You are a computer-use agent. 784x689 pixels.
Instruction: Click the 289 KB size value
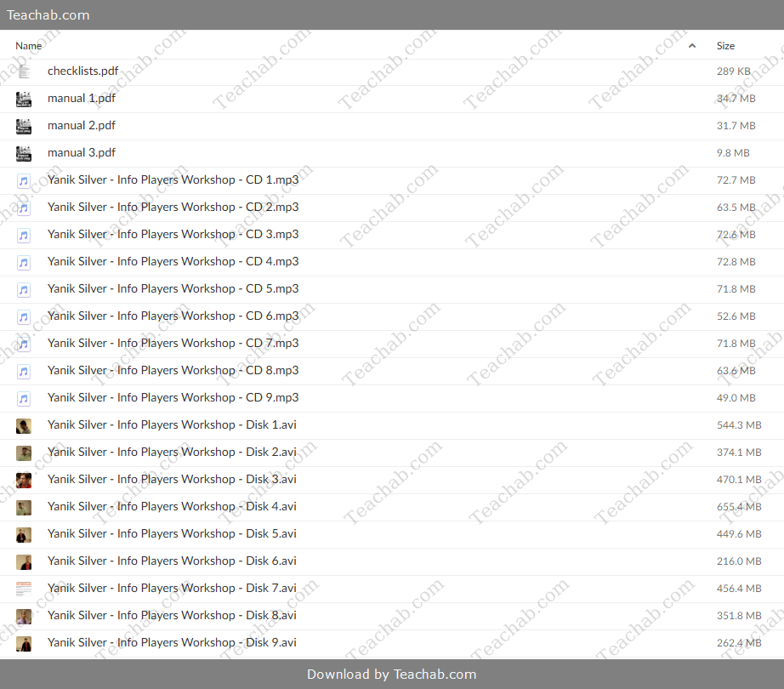point(734,71)
